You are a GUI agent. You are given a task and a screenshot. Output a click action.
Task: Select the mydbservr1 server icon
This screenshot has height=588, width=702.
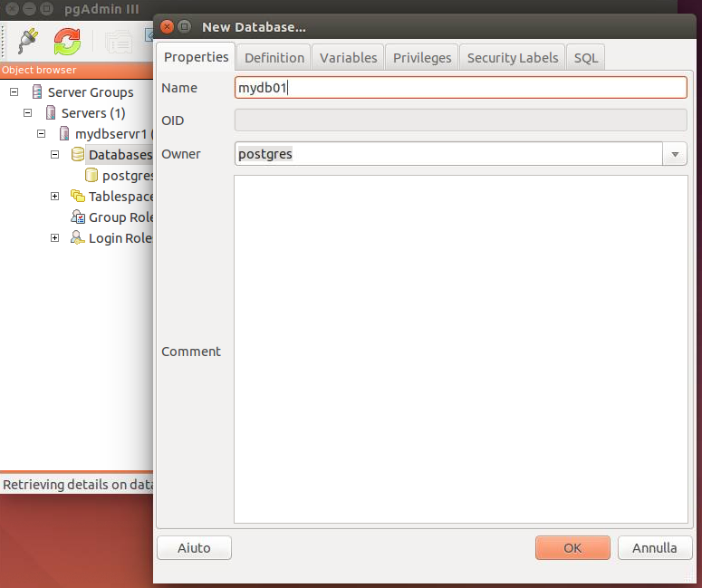[64, 134]
